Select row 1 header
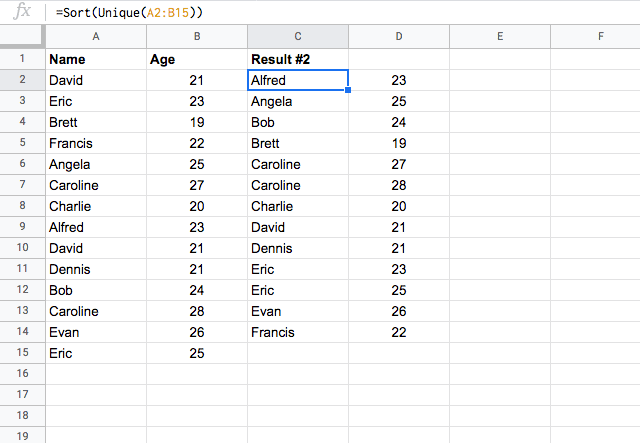The width and height of the screenshot is (640, 443). [x=22, y=59]
